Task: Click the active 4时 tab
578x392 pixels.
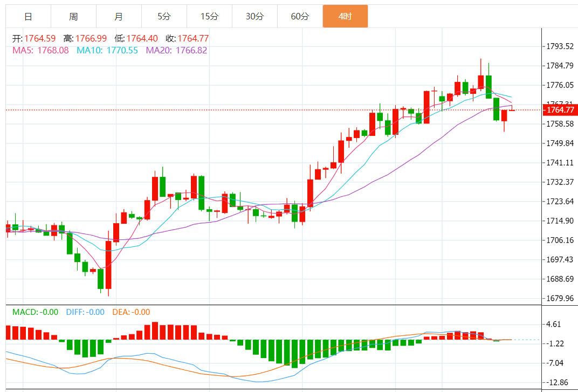Action: [x=345, y=16]
